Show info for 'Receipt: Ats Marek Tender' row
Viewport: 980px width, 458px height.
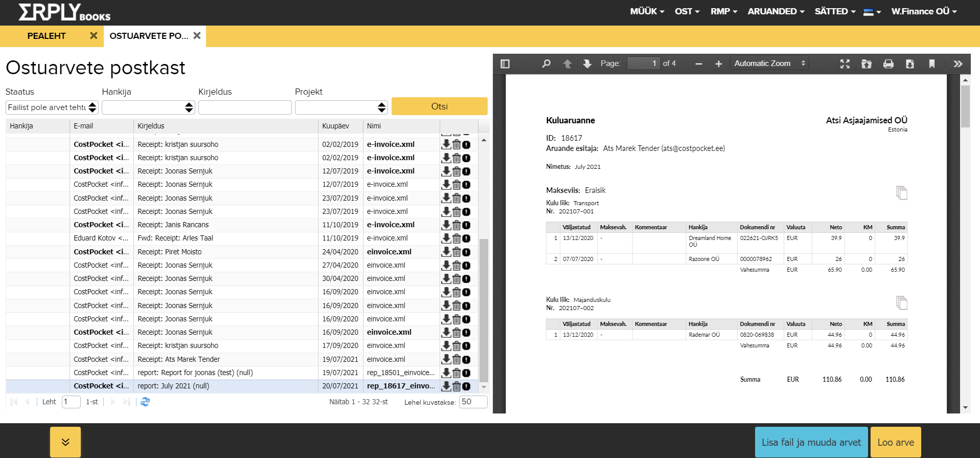click(466, 360)
